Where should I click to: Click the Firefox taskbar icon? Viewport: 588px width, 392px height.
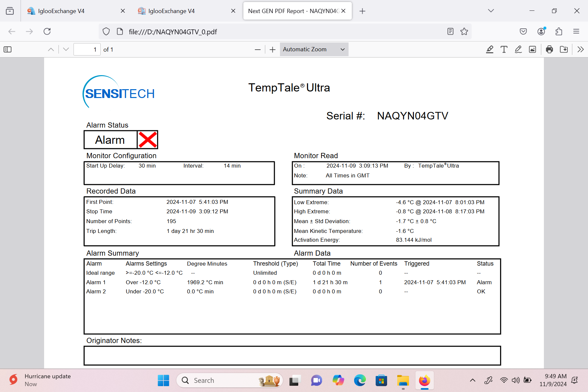[x=424, y=380]
